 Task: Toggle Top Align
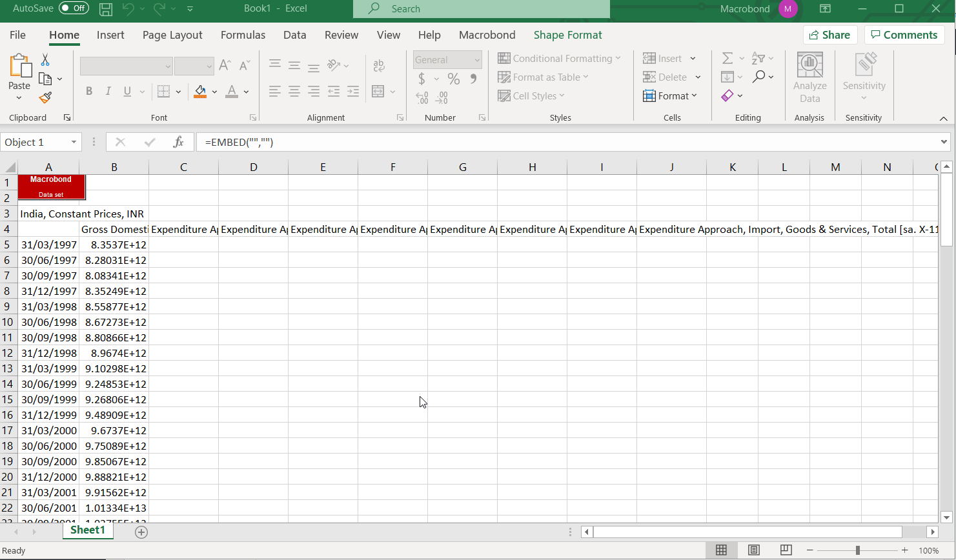tap(275, 65)
